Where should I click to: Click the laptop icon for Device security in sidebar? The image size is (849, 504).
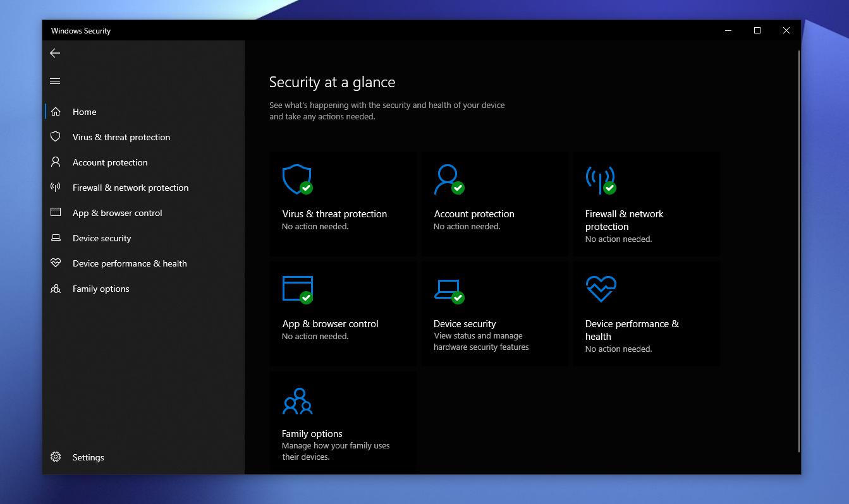click(x=56, y=238)
